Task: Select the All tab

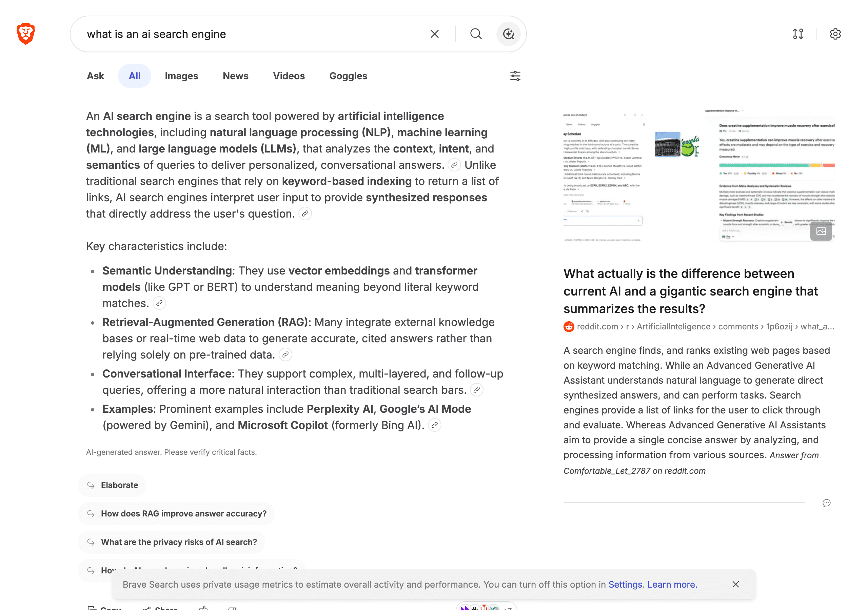Action: click(x=135, y=76)
